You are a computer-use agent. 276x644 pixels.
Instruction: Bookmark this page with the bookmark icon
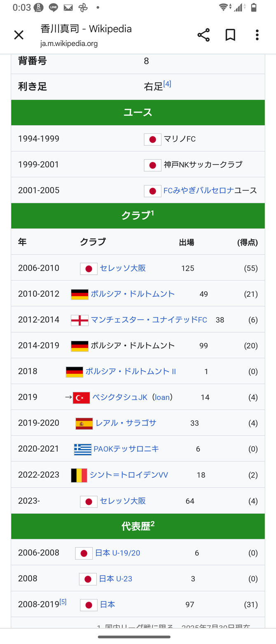tap(230, 35)
